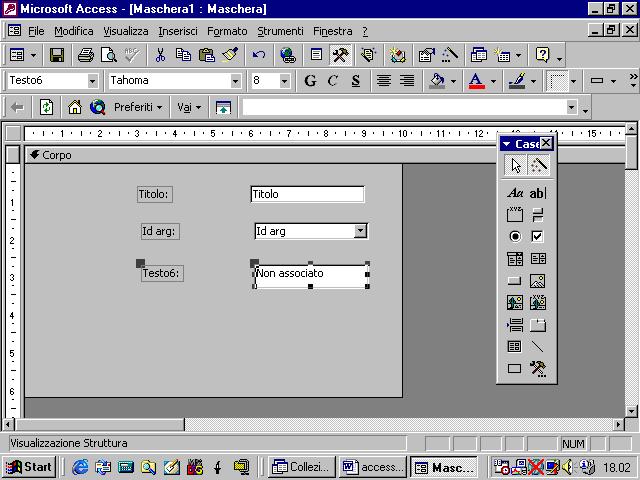
Task: Click the web address input field
Action: [x=409, y=107]
